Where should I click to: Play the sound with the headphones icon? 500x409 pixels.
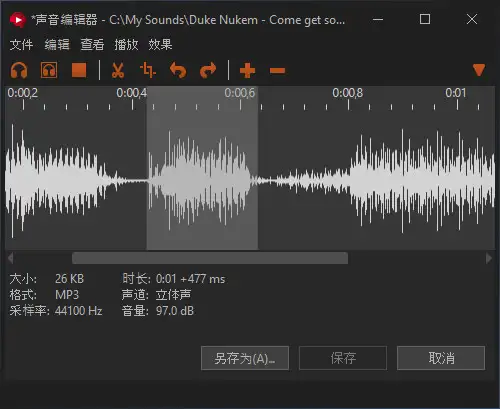click(x=19, y=70)
